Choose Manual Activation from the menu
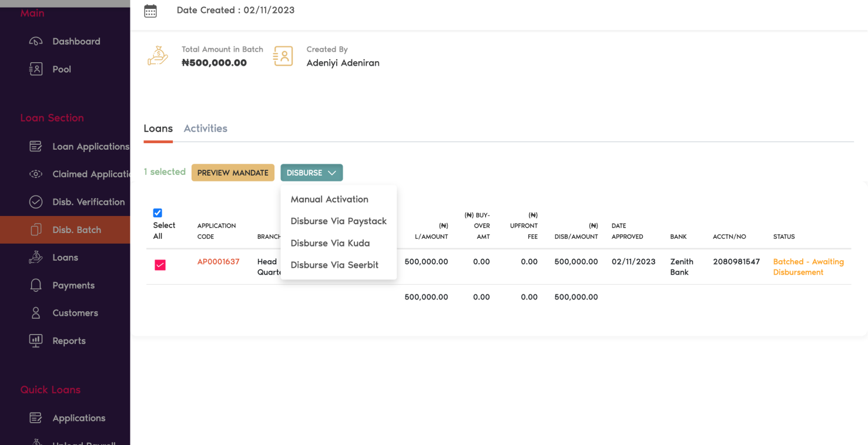The width and height of the screenshot is (868, 445). (329, 199)
